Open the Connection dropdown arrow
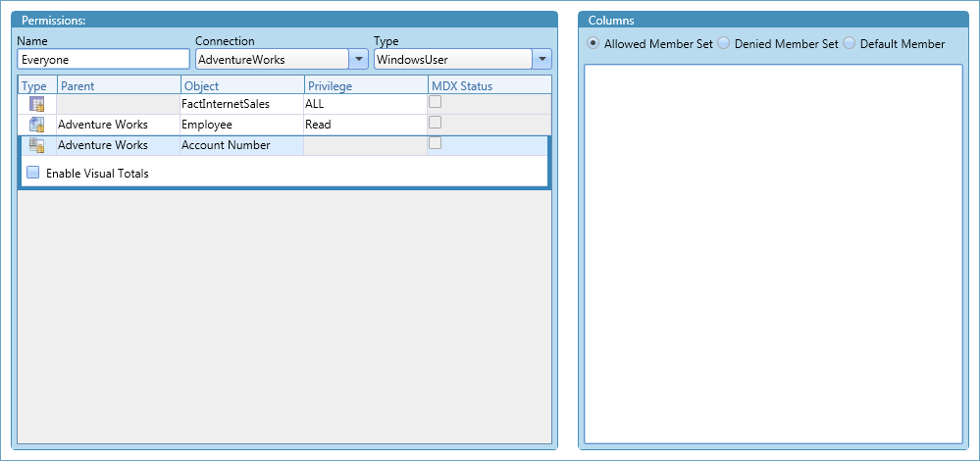This screenshot has height=461, width=980. tap(358, 60)
